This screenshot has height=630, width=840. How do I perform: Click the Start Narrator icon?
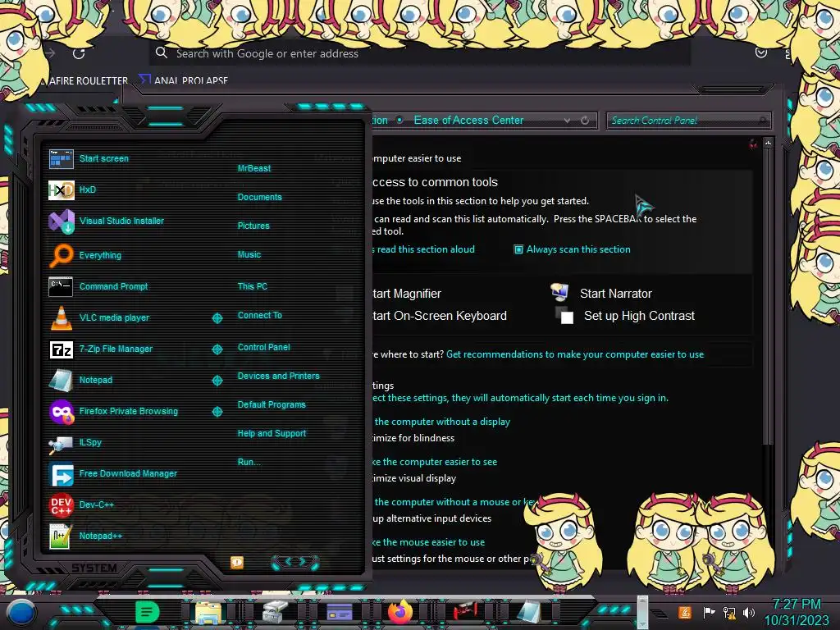pos(559,292)
